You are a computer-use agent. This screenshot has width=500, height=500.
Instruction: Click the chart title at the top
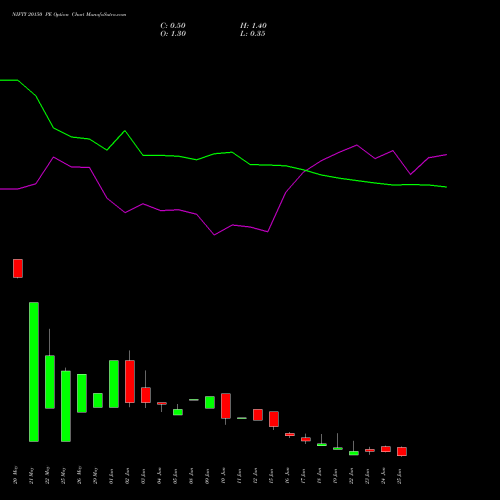coord(69,15)
